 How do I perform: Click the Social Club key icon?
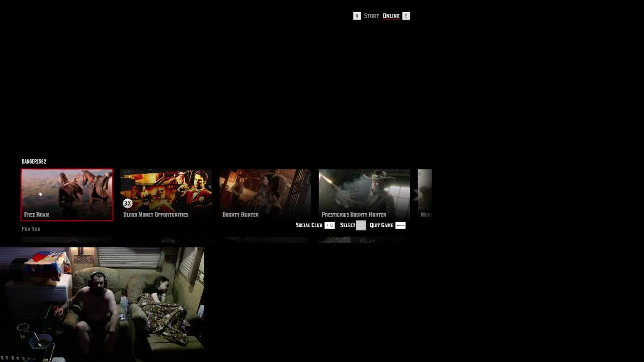tap(330, 225)
